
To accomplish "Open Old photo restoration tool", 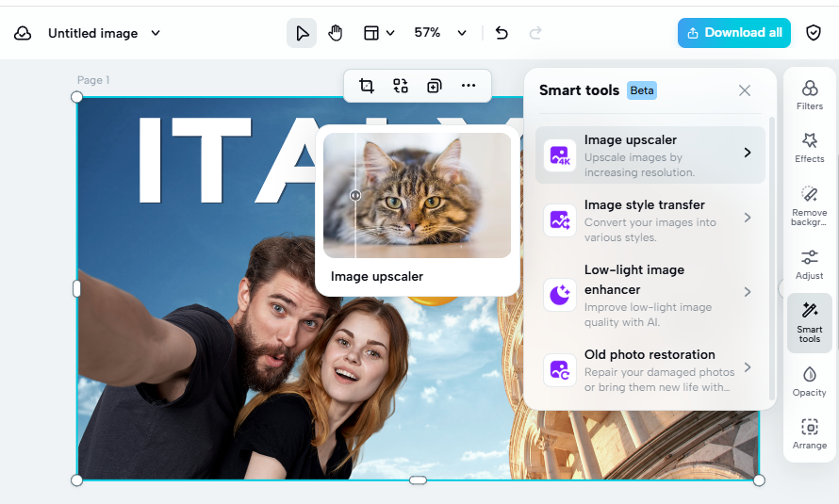I will coord(650,370).
